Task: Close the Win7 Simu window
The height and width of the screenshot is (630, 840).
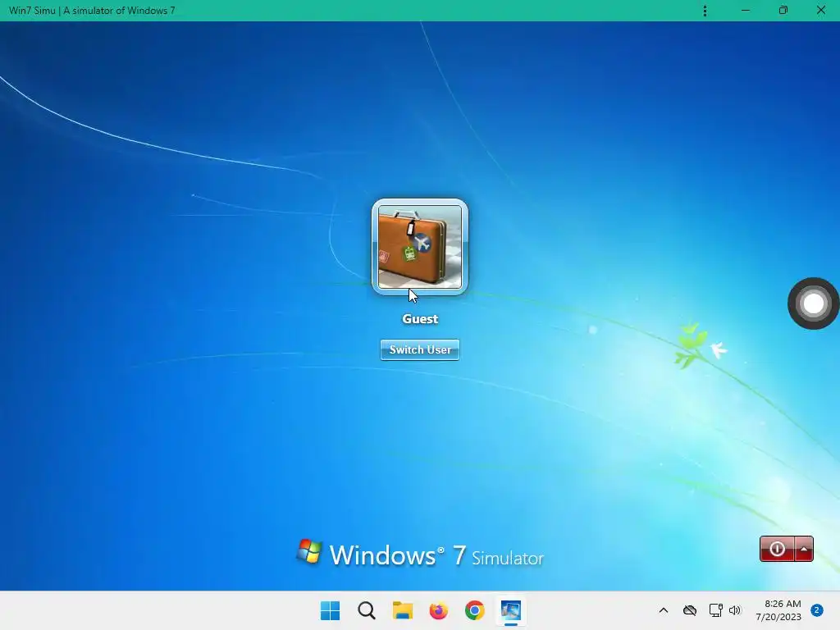Action: pyautogui.click(x=820, y=11)
